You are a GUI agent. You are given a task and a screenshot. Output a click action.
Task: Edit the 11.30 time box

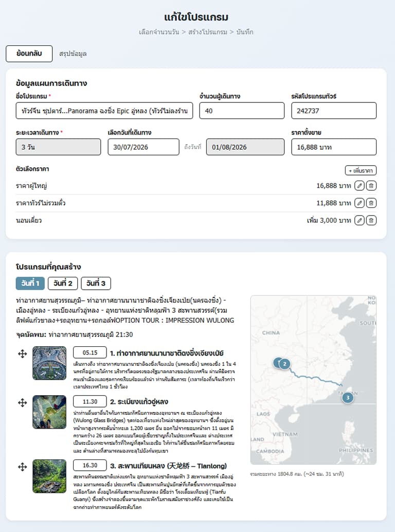90,401
